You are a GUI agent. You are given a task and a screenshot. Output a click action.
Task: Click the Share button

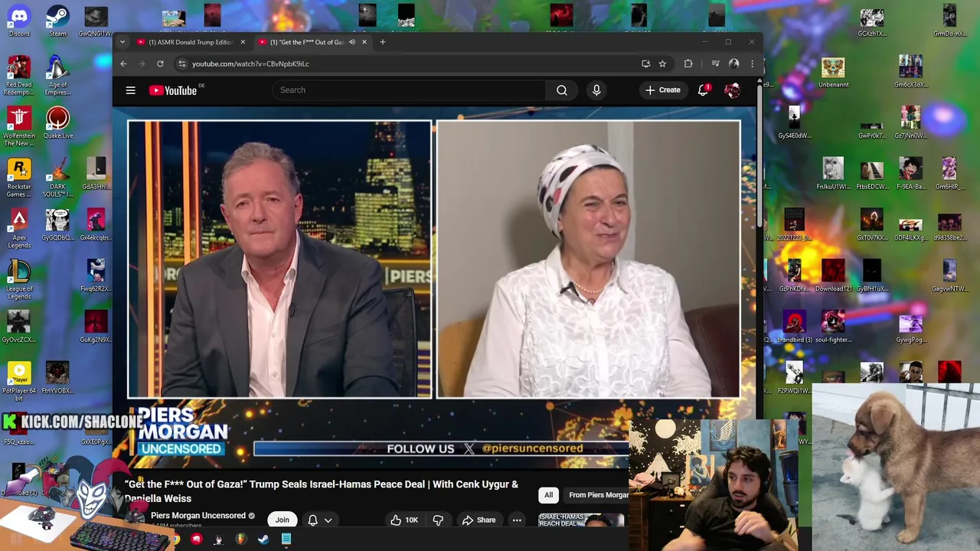coord(479,520)
